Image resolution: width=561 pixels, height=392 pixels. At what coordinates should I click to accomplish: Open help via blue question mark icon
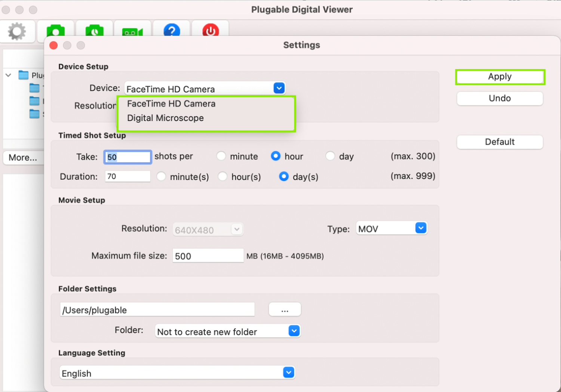click(x=172, y=31)
